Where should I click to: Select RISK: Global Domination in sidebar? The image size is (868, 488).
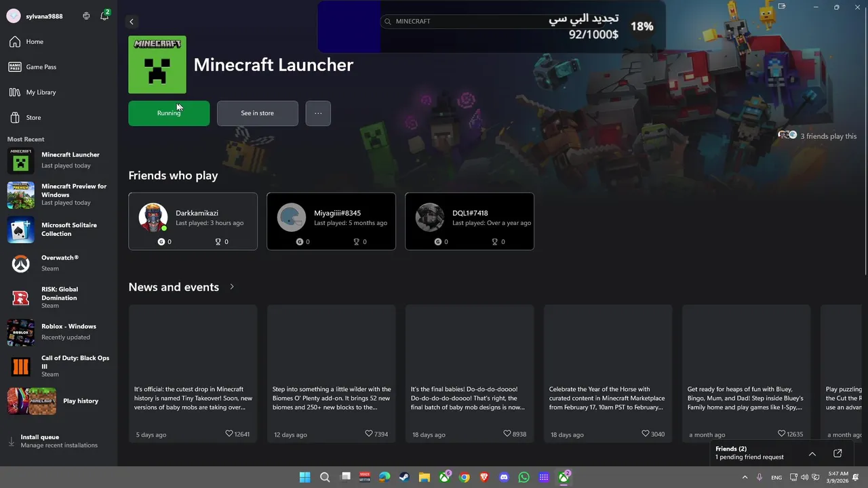click(x=58, y=298)
